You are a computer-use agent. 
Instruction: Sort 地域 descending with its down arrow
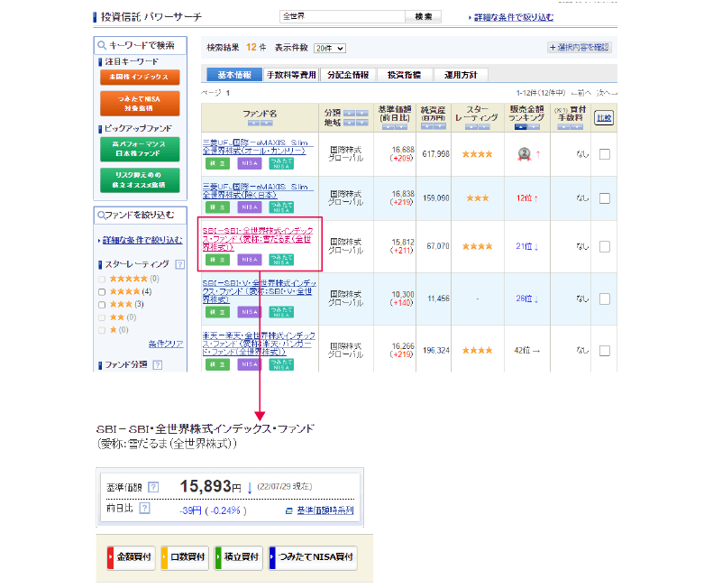coord(362,123)
